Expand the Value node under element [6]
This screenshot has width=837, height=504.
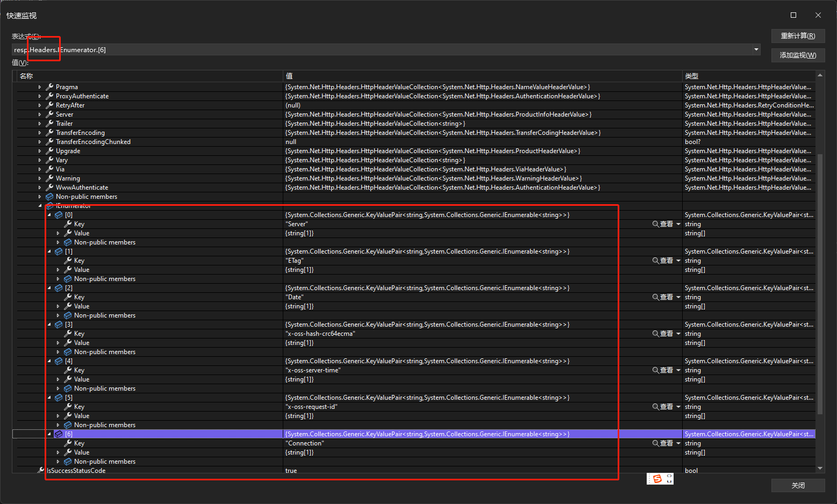point(58,452)
